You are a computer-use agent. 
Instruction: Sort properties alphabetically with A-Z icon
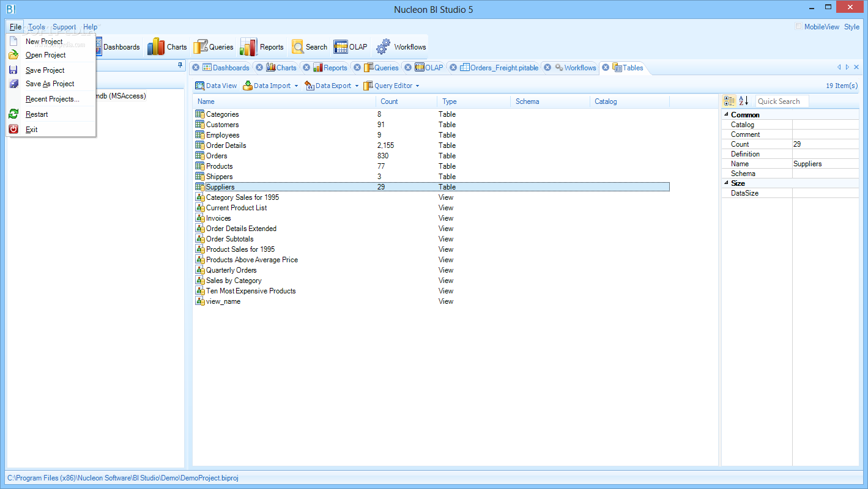click(743, 101)
